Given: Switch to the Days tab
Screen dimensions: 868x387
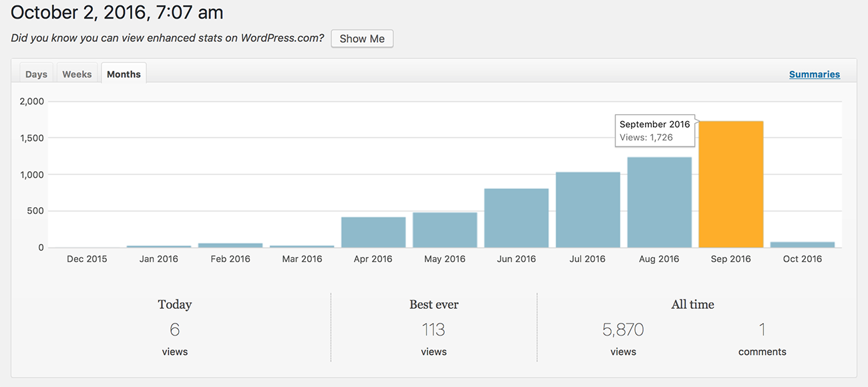Looking at the screenshot, I should coord(36,74).
